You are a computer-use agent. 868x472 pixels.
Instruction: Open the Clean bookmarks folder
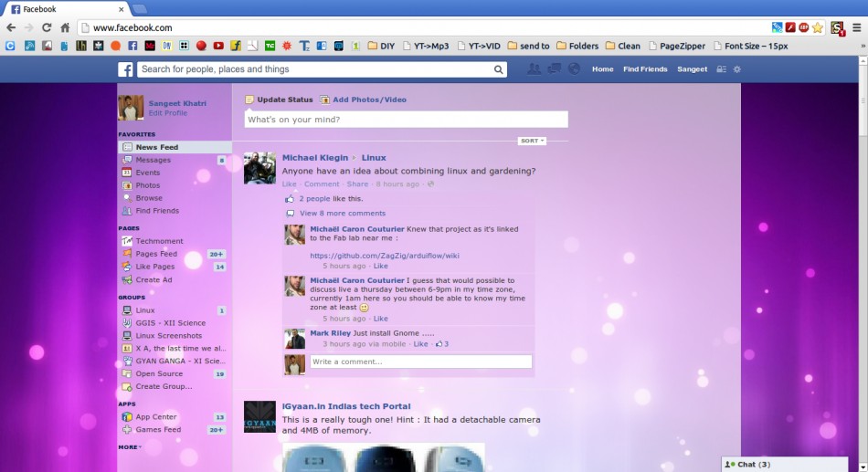point(623,46)
